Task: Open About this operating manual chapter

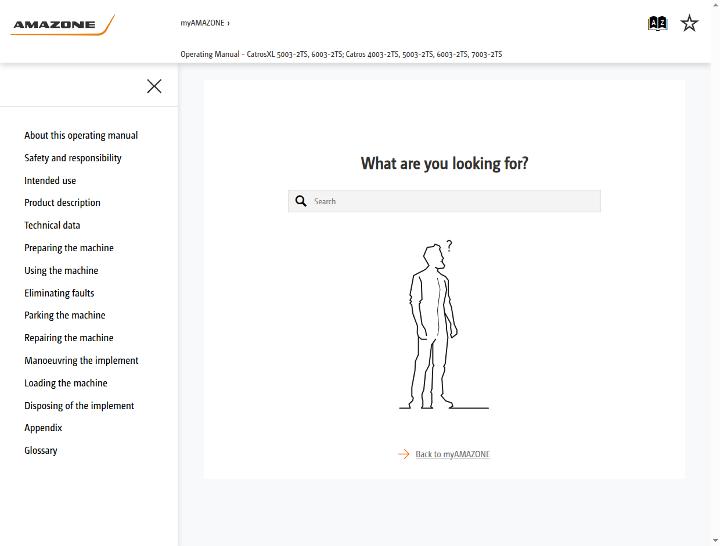Action: [81, 135]
